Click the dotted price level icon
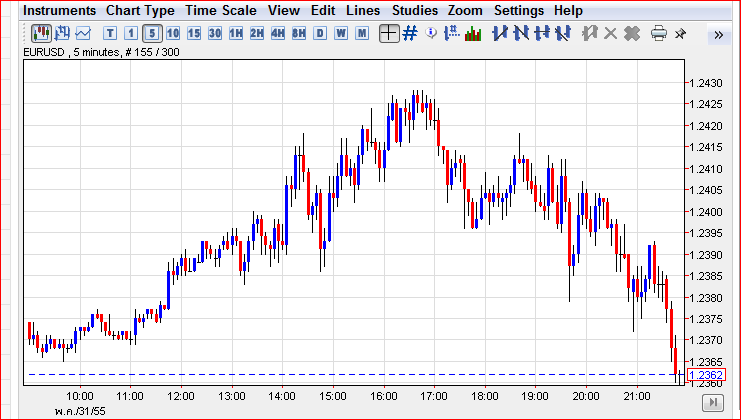Image resolution: width=741 pixels, height=420 pixels. [x=452, y=34]
